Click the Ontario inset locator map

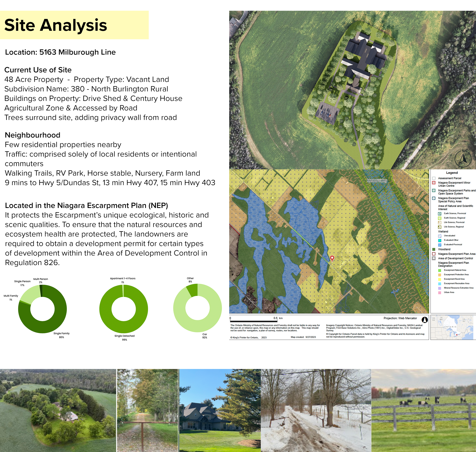[452, 327]
